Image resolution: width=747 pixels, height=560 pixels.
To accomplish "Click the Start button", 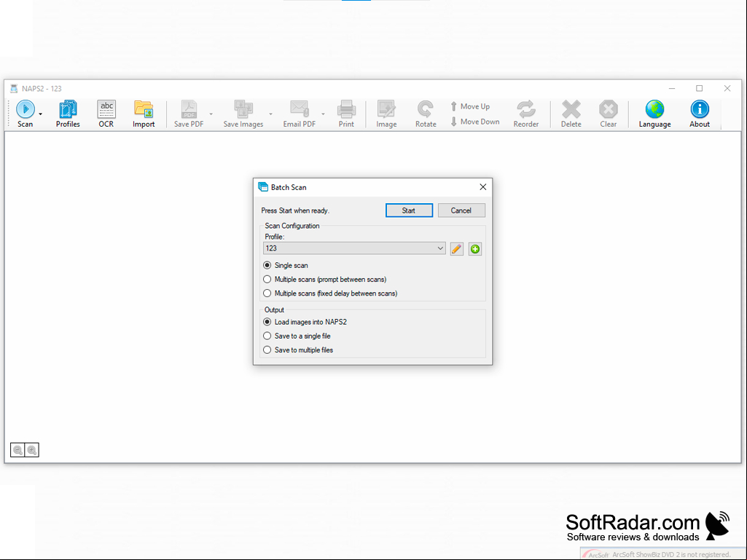I will 409,210.
